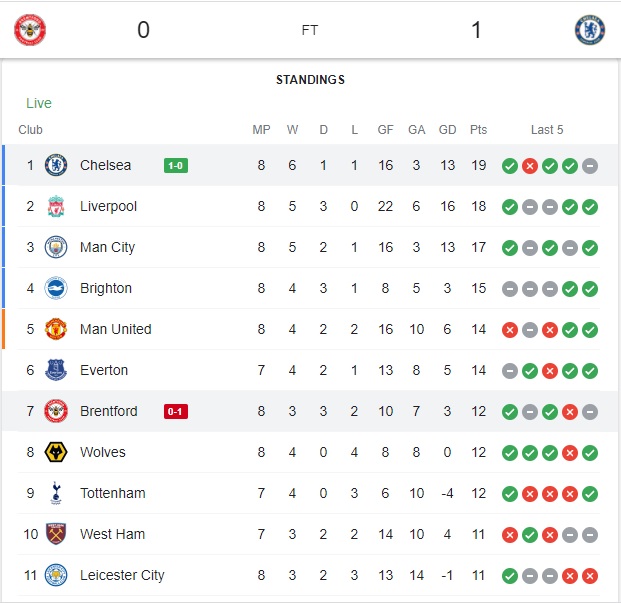Viewport: 621px width, 603px height.
Task: Click the Tottenham cockerel crest
Action: tap(56, 493)
